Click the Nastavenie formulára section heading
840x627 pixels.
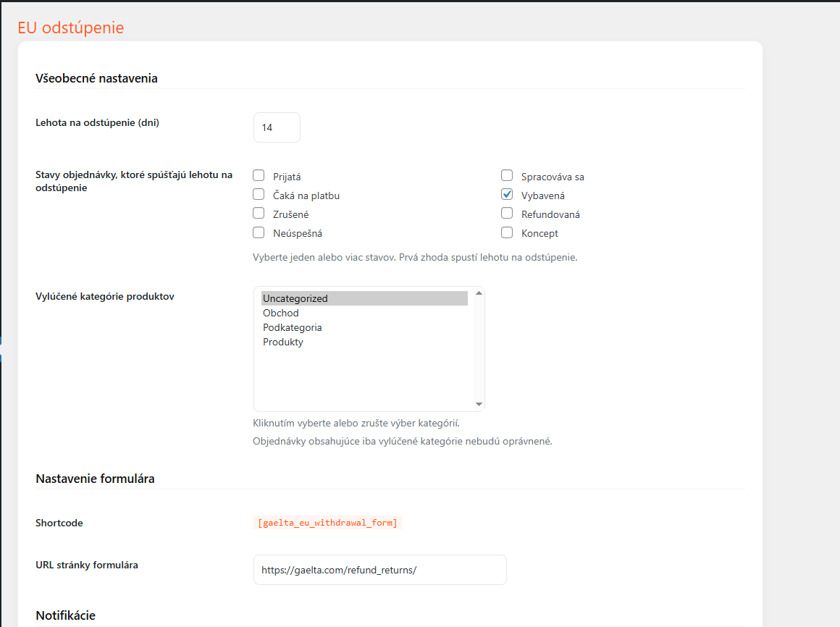click(95, 479)
